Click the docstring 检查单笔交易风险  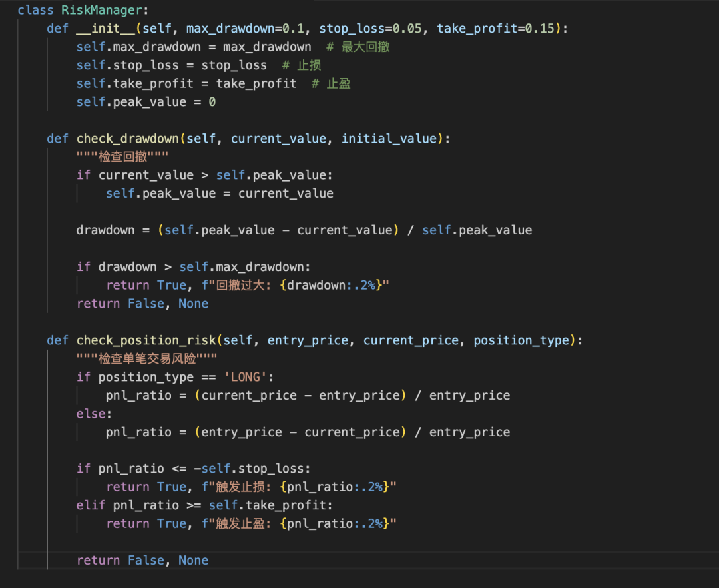coord(146,359)
